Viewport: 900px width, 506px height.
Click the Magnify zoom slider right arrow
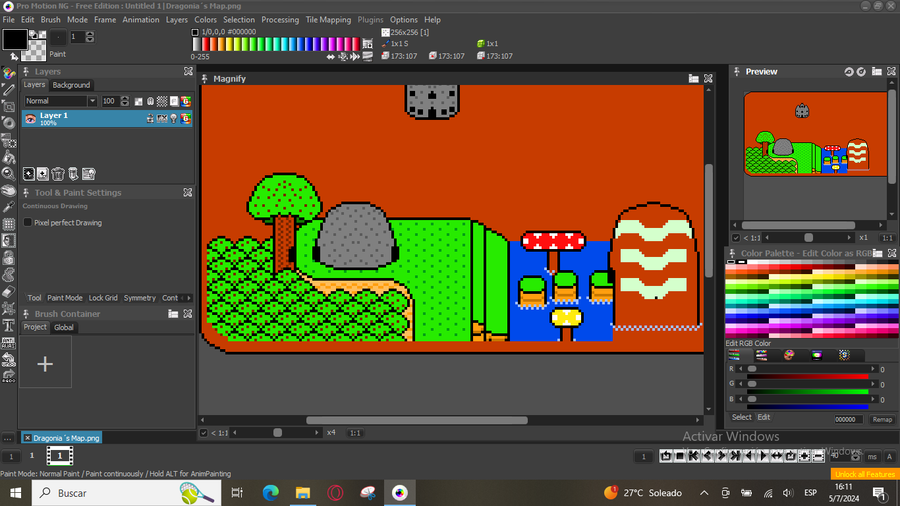click(x=317, y=433)
